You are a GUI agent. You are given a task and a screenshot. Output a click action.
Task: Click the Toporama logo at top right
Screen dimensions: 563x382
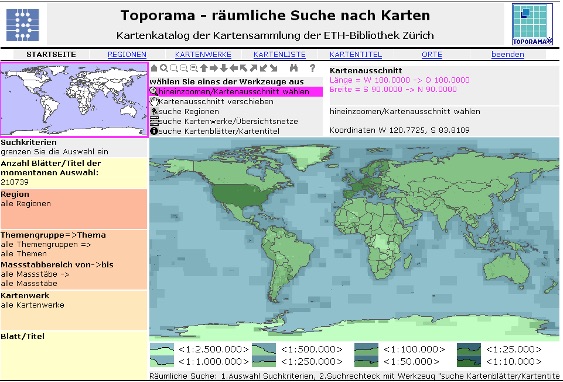(x=532, y=24)
